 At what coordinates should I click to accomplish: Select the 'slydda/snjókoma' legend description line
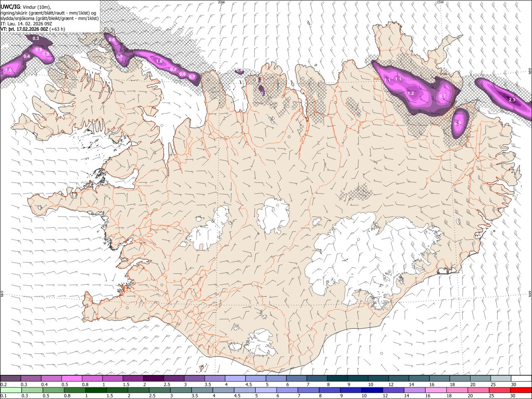click(x=49, y=18)
